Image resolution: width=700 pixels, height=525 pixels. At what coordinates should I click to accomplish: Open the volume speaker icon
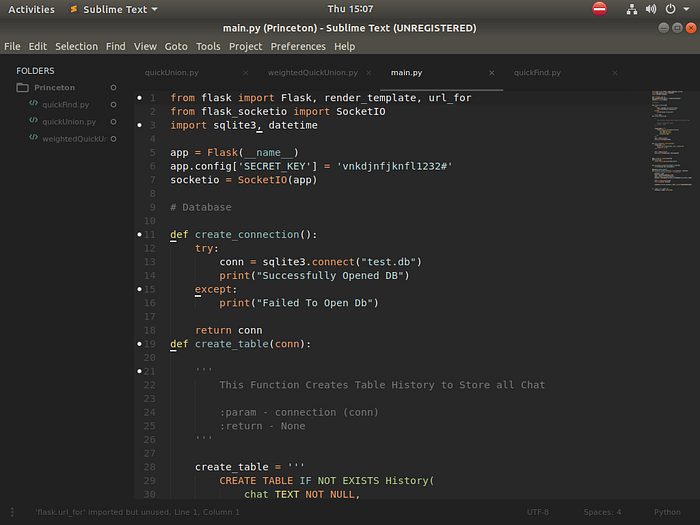click(x=651, y=9)
